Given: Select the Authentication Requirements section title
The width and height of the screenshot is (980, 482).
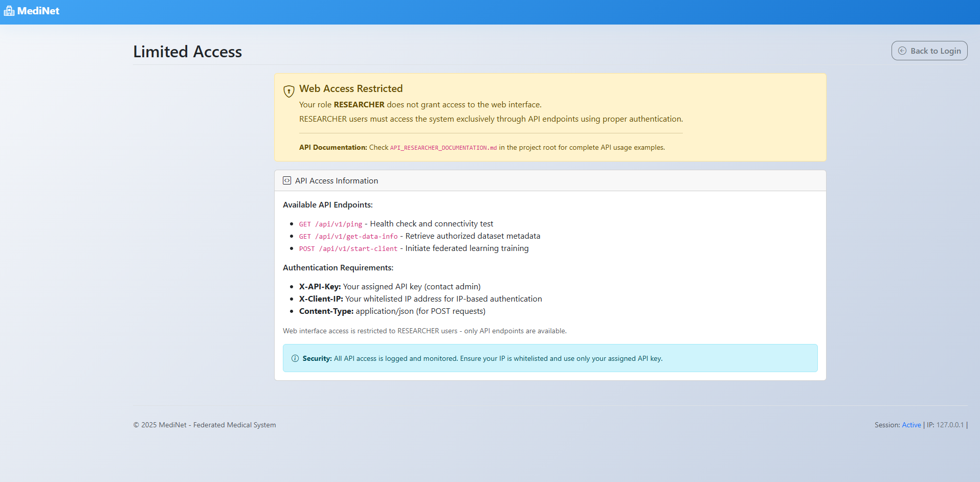Looking at the screenshot, I should click(338, 267).
